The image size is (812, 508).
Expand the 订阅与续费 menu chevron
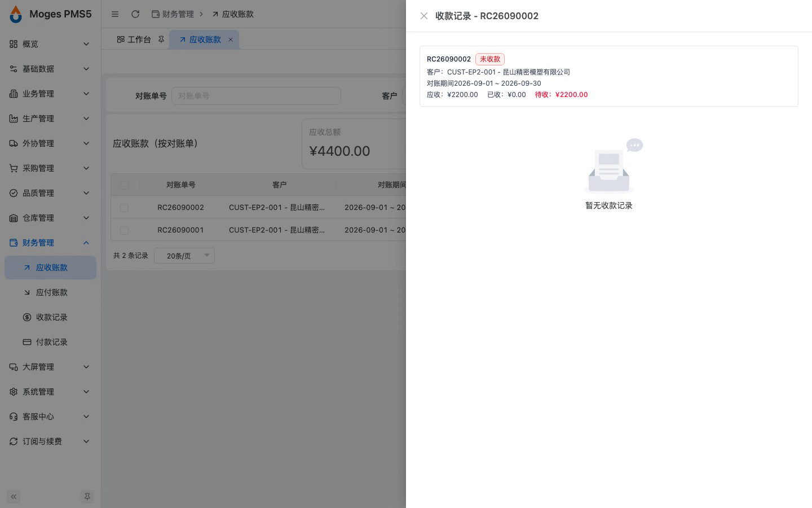coord(86,441)
